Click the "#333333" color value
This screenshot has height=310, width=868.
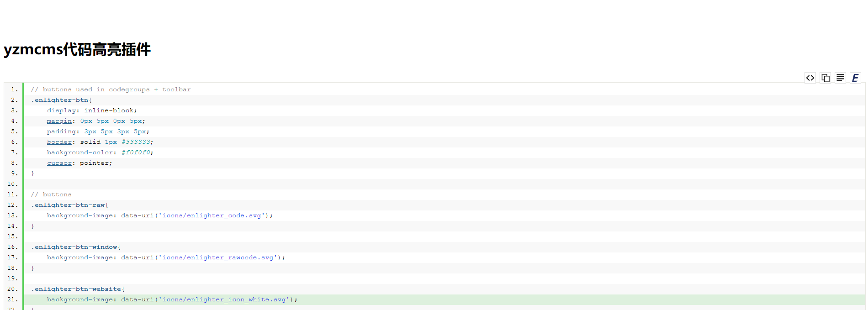click(136, 142)
